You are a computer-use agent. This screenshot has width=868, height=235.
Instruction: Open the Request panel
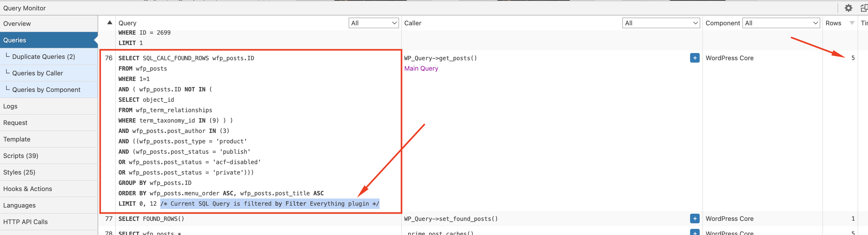point(49,123)
